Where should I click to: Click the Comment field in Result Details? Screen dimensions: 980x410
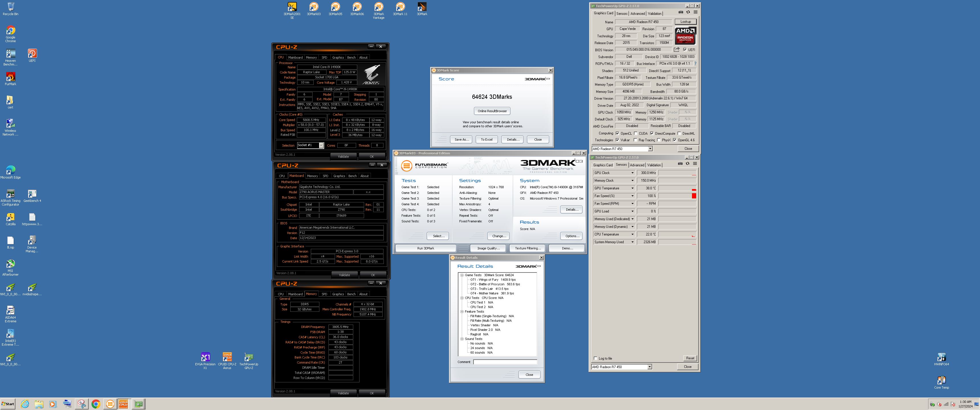coord(505,362)
